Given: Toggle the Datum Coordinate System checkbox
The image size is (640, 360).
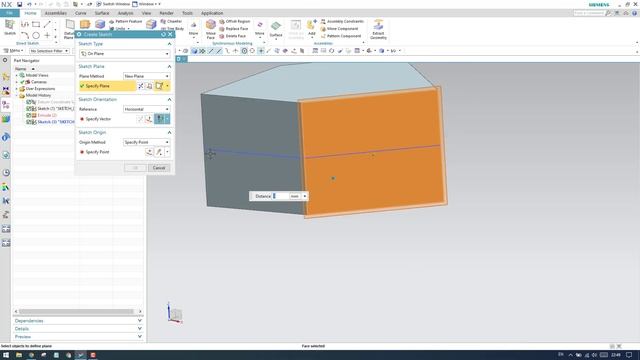Looking at the screenshot, I should [x=29, y=102].
